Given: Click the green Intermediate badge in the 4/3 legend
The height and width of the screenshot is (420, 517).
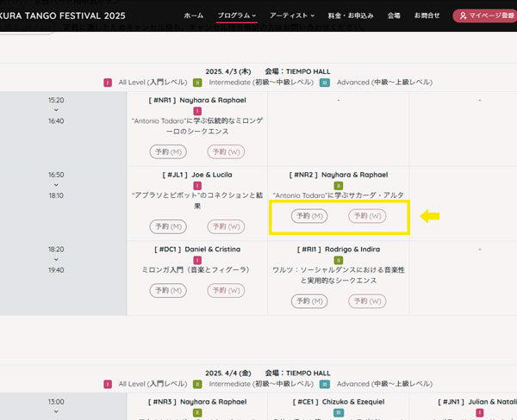Looking at the screenshot, I should pos(197,83).
